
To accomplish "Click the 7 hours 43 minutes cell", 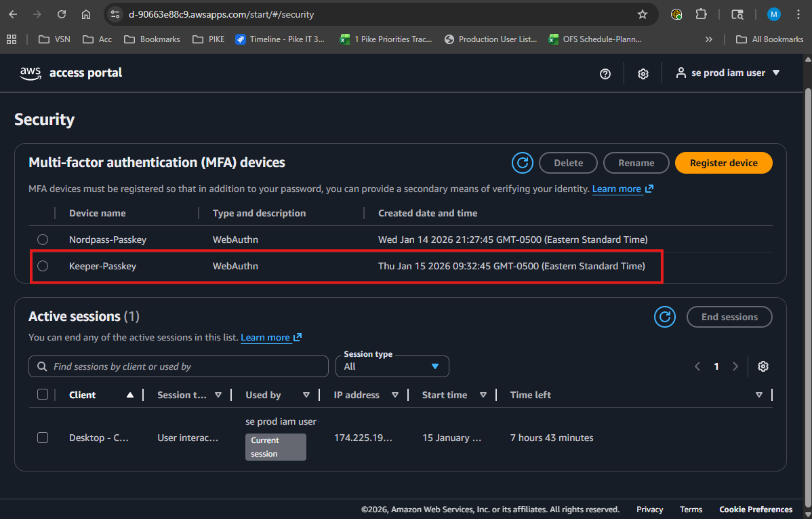I will (552, 438).
